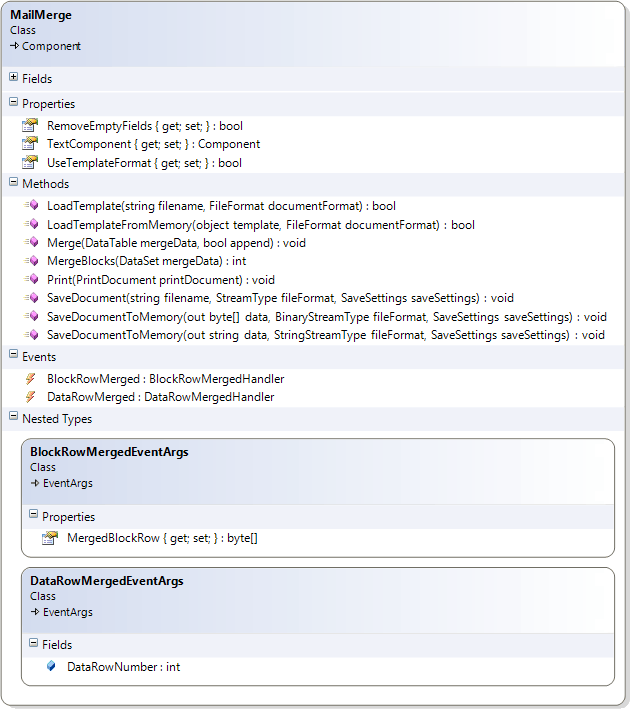The width and height of the screenshot is (630, 709).
Task: Click the SaveDocument method icon
Action: coord(32,298)
